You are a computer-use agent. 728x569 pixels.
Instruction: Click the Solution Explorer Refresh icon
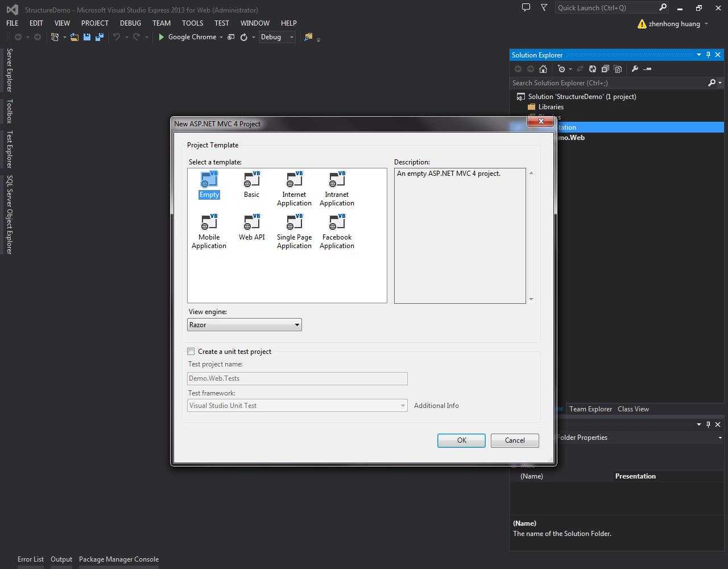593,69
